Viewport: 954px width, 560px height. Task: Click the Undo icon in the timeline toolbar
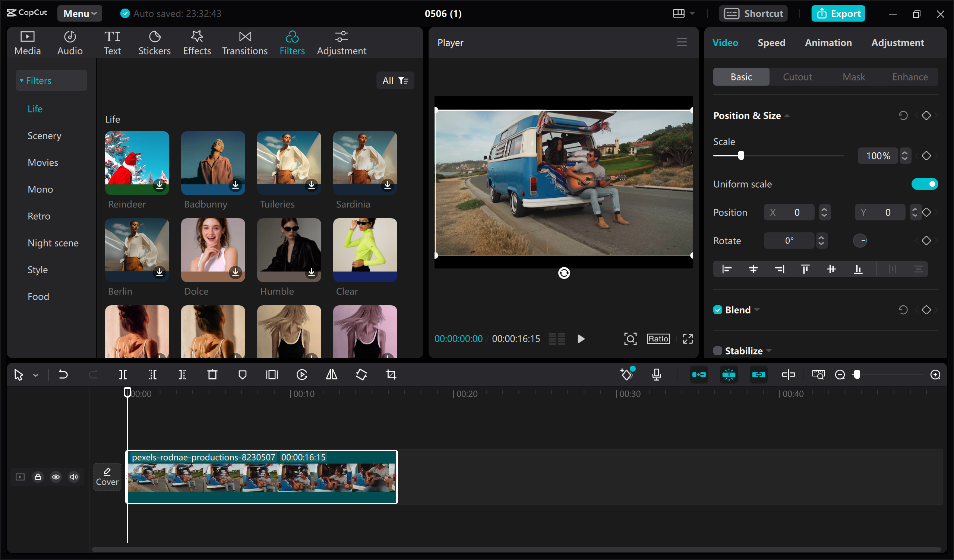pyautogui.click(x=63, y=375)
